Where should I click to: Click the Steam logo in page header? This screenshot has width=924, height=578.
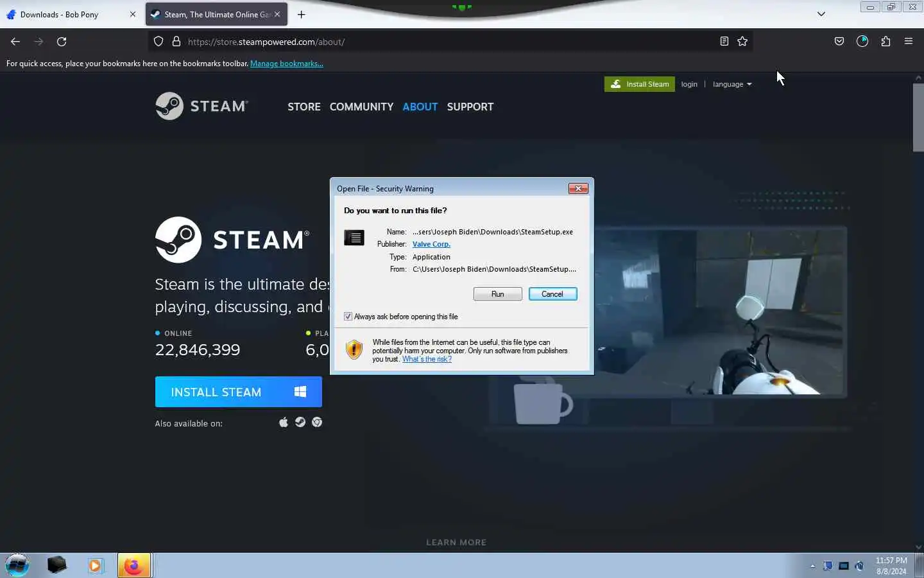pyautogui.click(x=201, y=107)
